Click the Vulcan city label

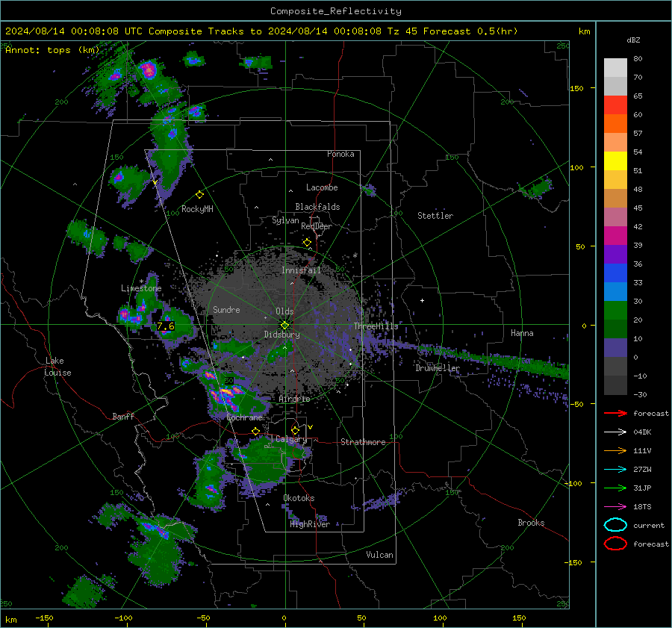pos(379,555)
